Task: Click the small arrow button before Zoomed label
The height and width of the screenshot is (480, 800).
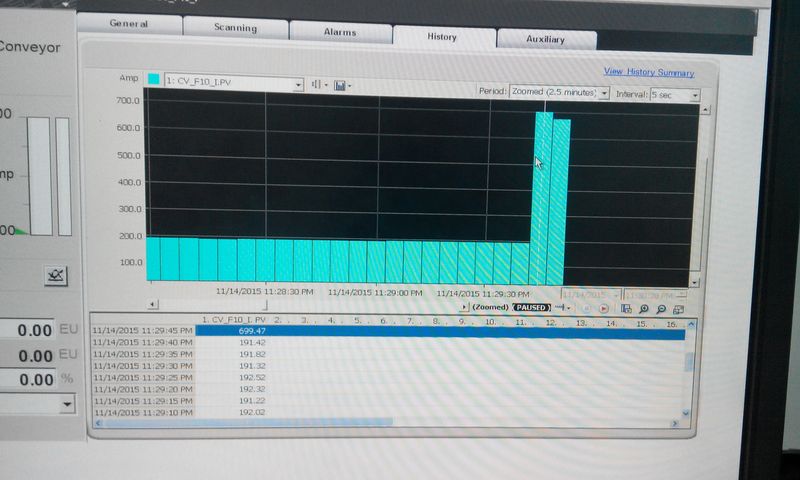Action: click(464, 308)
